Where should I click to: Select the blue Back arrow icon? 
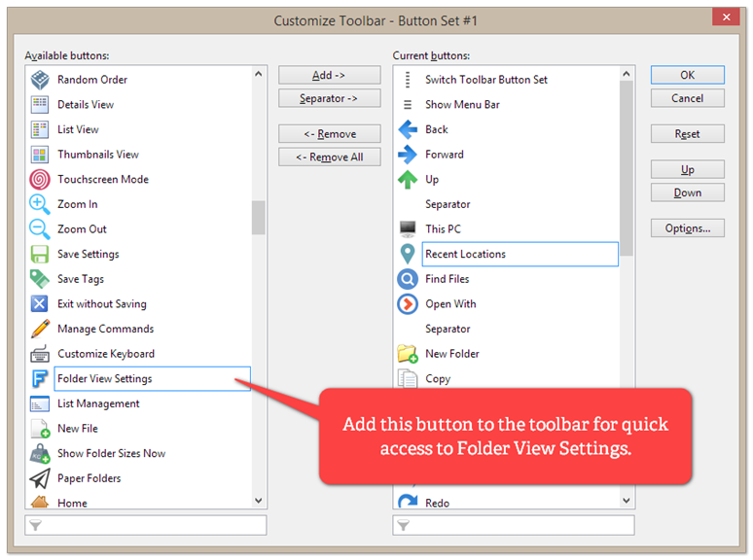pos(408,129)
